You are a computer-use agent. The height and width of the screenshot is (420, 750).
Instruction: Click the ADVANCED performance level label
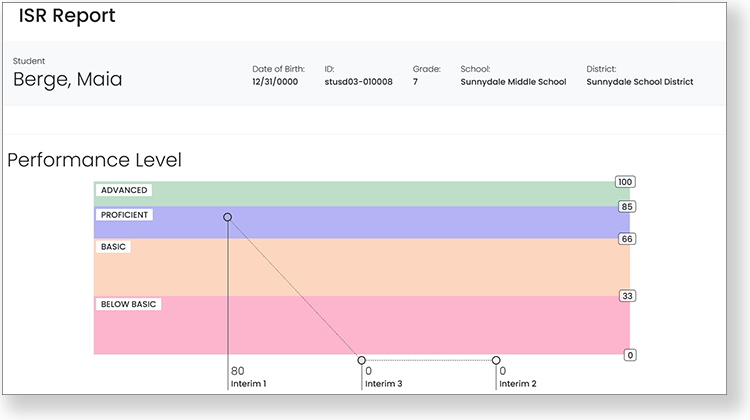click(124, 190)
